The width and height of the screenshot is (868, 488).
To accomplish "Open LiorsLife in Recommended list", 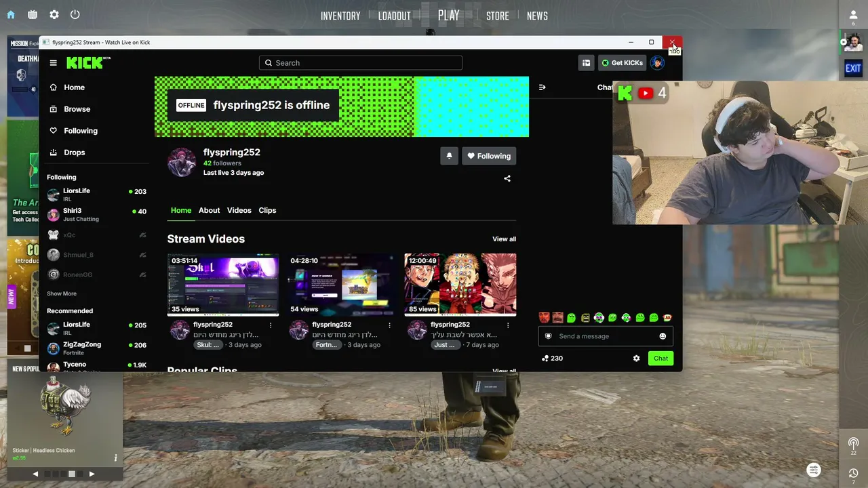I will tap(96, 329).
